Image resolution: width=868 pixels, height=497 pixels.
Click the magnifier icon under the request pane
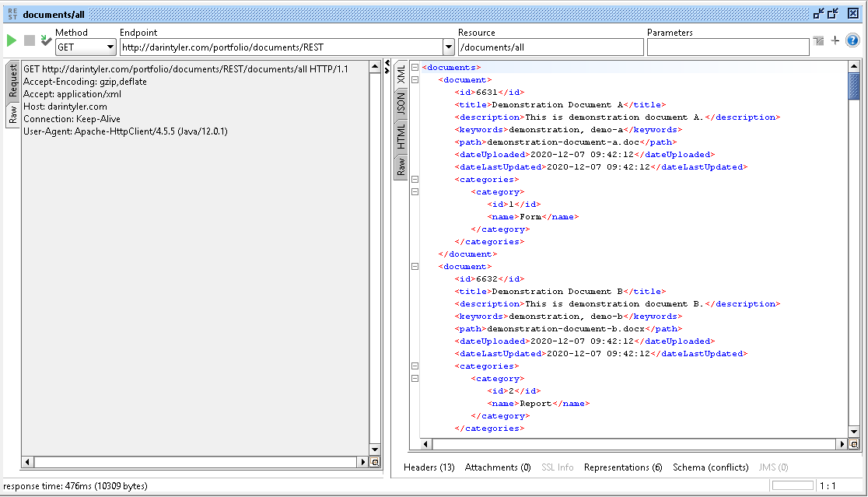pos(375,462)
